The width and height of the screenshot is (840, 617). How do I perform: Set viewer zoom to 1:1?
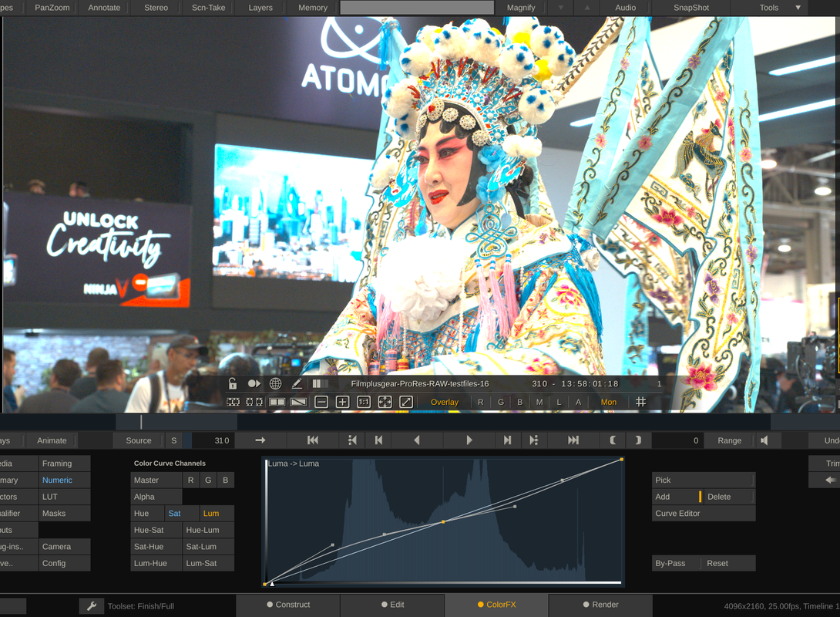pos(364,402)
